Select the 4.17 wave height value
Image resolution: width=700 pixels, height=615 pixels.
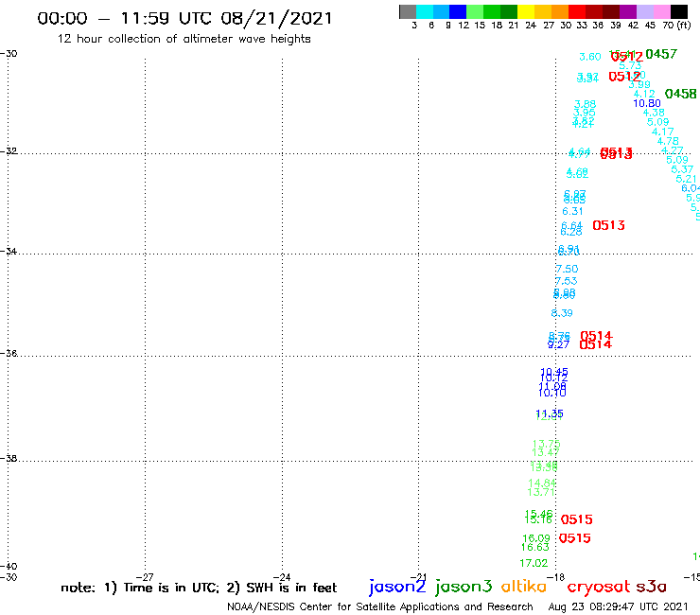(x=662, y=132)
